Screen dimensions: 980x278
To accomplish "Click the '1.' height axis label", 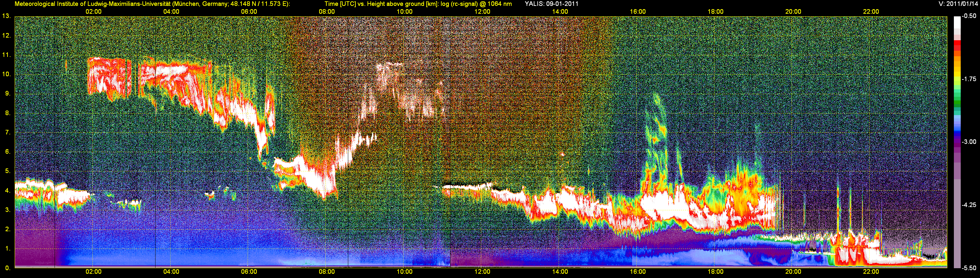I will pyautogui.click(x=8, y=249).
